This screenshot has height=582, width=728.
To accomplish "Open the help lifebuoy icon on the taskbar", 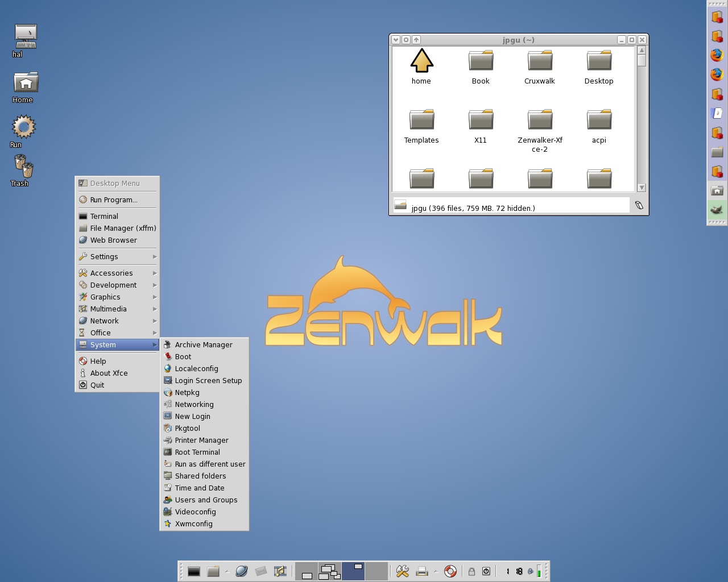I will 450,571.
